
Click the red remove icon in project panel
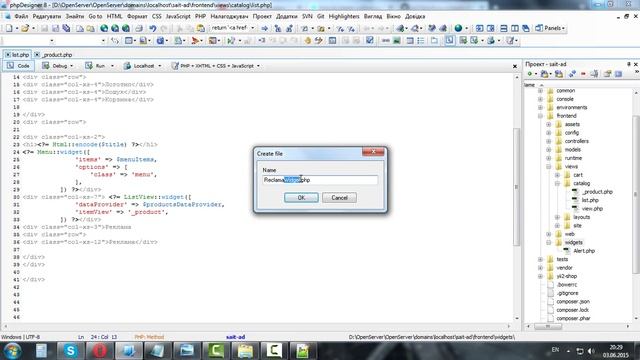pyautogui.click(x=583, y=74)
